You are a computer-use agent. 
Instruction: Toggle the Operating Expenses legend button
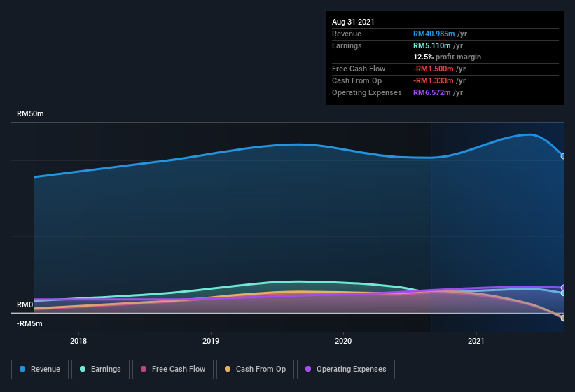pos(346,370)
